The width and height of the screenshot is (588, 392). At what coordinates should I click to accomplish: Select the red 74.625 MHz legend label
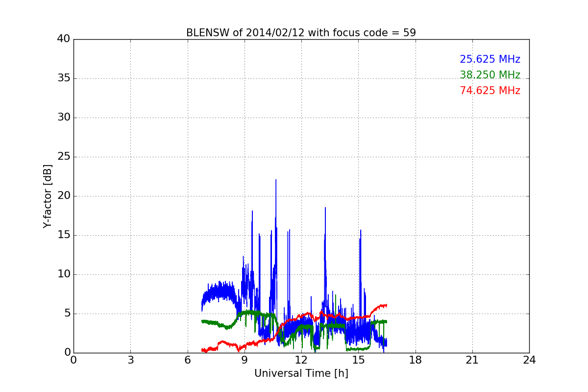490,91
